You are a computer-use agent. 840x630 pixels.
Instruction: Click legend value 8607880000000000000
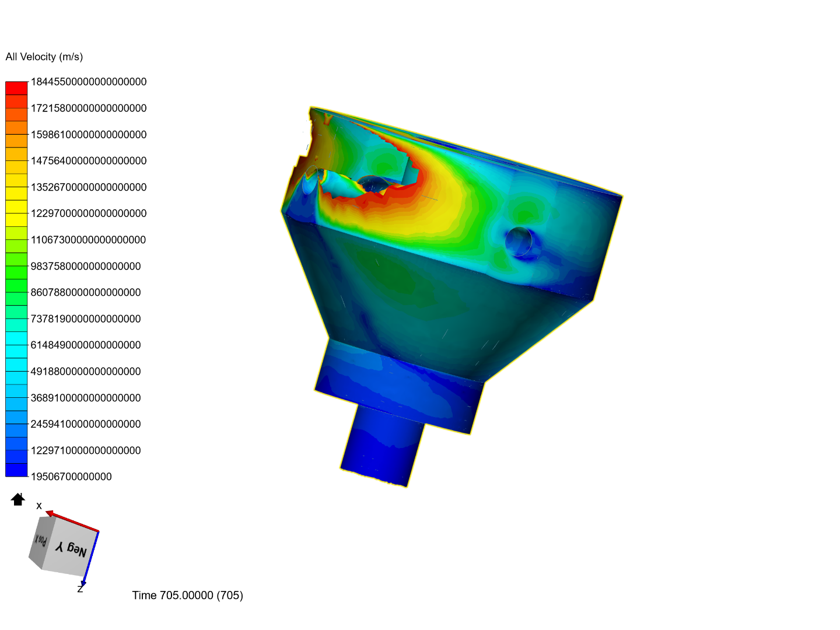(x=86, y=292)
